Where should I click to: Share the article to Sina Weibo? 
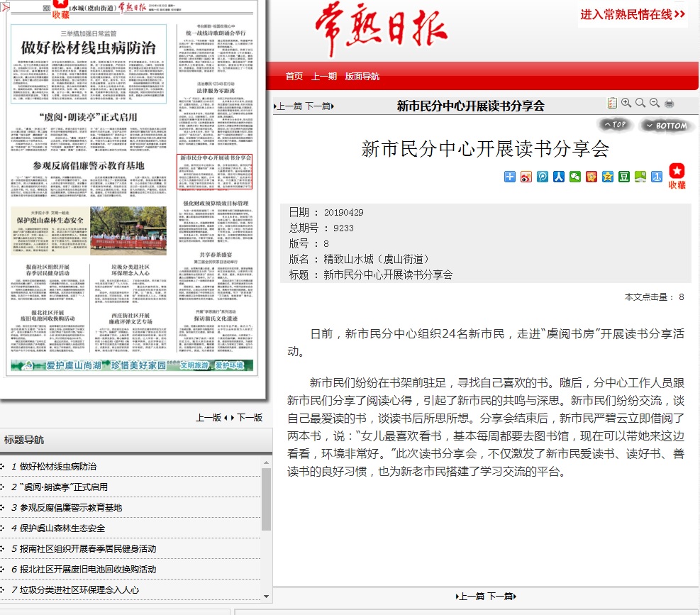tap(526, 177)
